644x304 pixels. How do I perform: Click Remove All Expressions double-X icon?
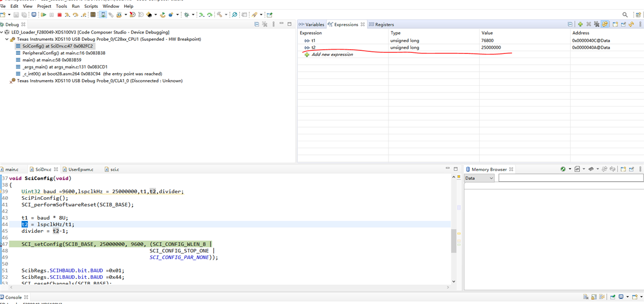coord(596,25)
